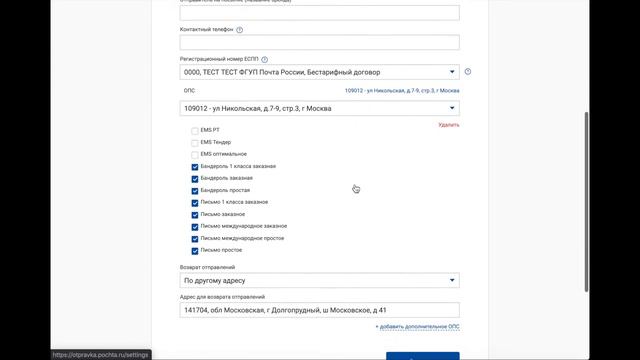This screenshot has height=360, width=640.
Task: Uncheck Письмо международное заказное
Action: (x=195, y=227)
